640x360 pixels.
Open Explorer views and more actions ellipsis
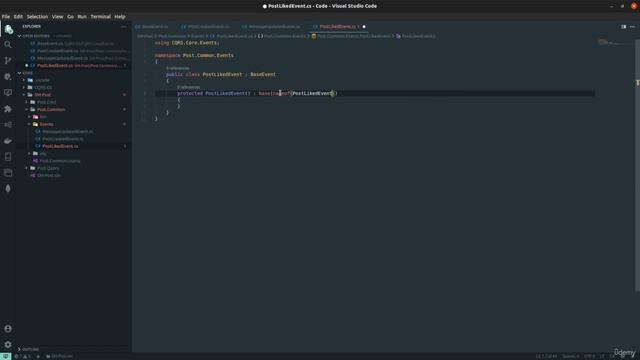(124, 27)
